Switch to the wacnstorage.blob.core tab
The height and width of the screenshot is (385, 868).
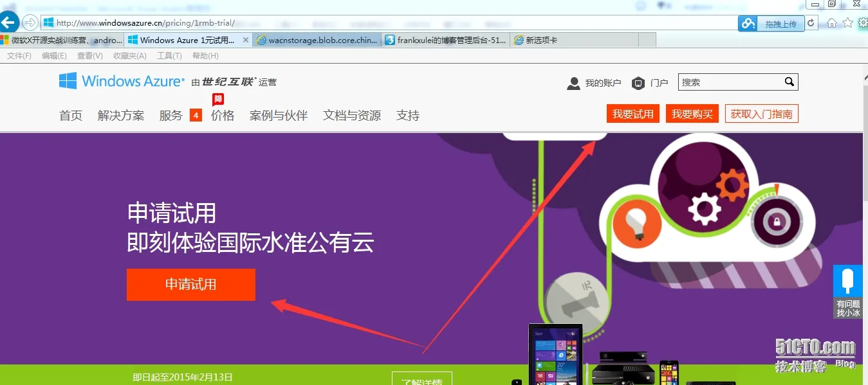(x=317, y=40)
